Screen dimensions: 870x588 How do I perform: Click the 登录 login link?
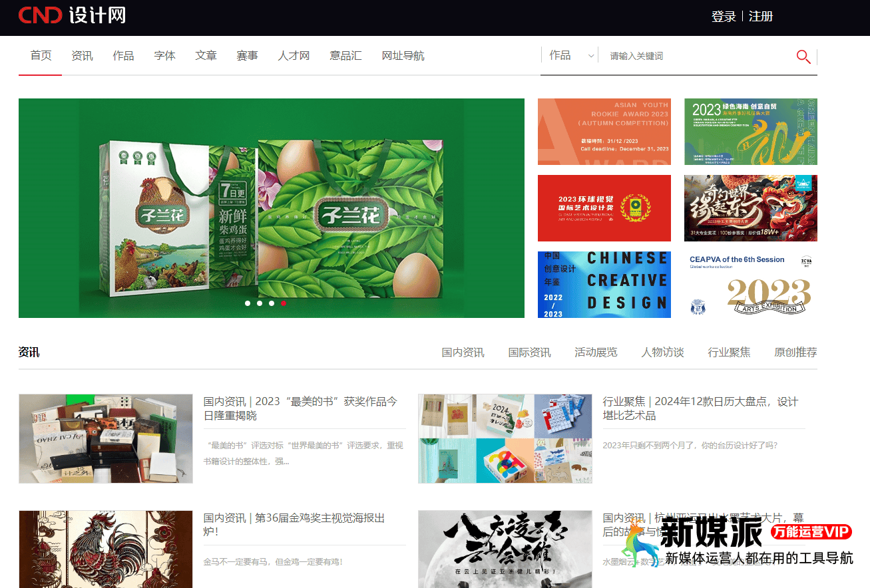point(725,16)
